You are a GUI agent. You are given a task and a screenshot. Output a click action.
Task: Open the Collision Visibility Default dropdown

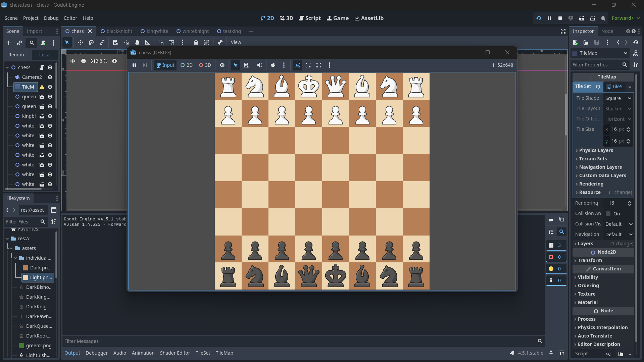click(x=619, y=224)
